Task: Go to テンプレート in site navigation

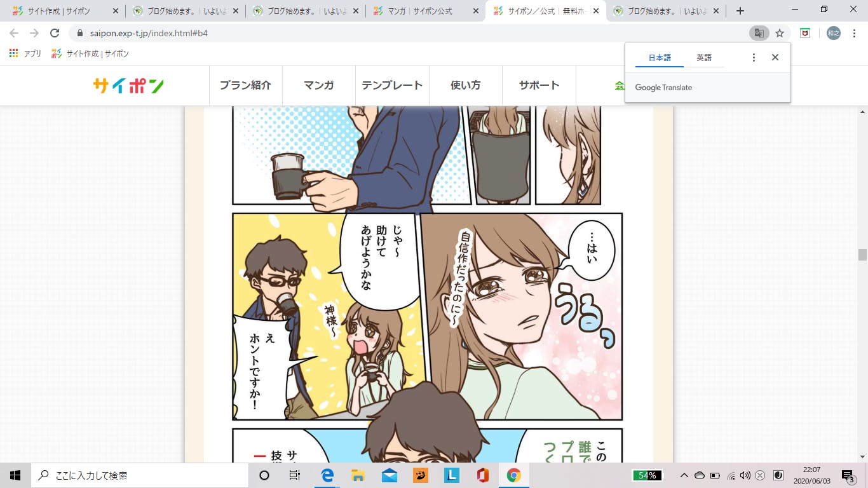Action: (x=392, y=85)
